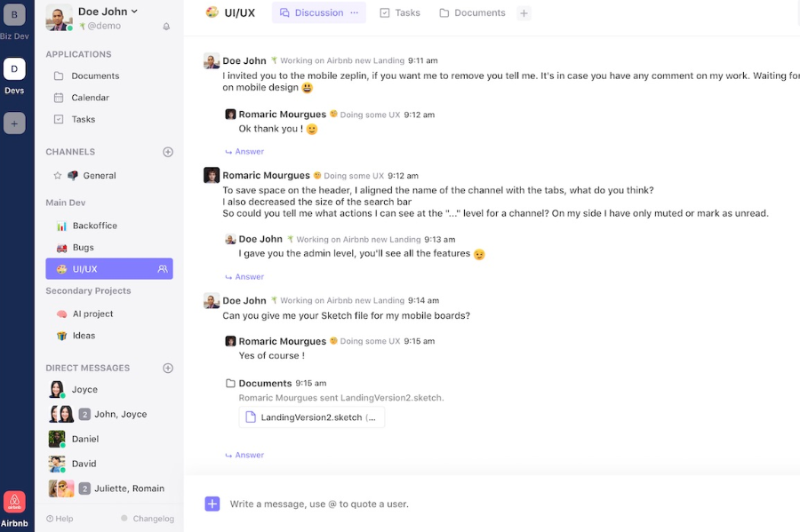Start a new direct message with plus icon
Viewport: 800px width, 532px height.
[x=168, y=368]
